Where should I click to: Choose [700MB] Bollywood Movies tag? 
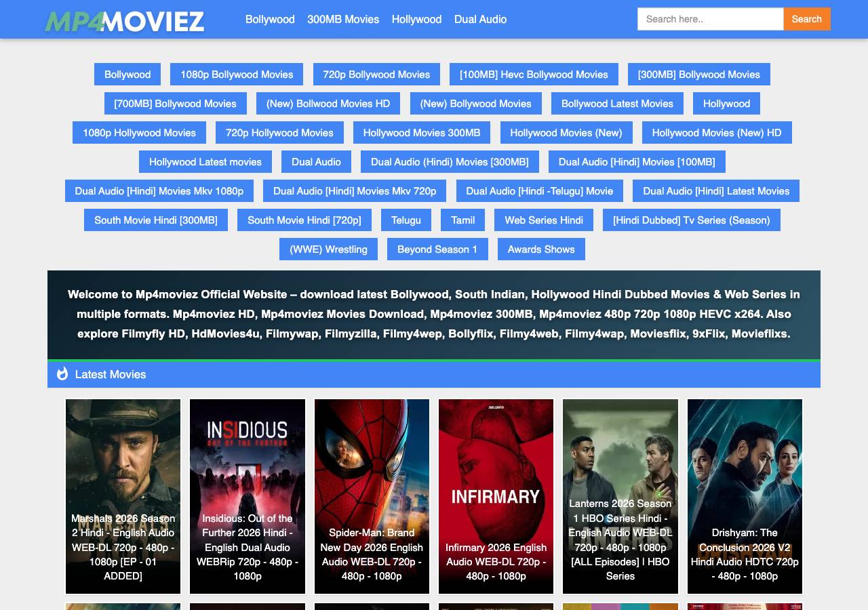(x=176, y=104)
